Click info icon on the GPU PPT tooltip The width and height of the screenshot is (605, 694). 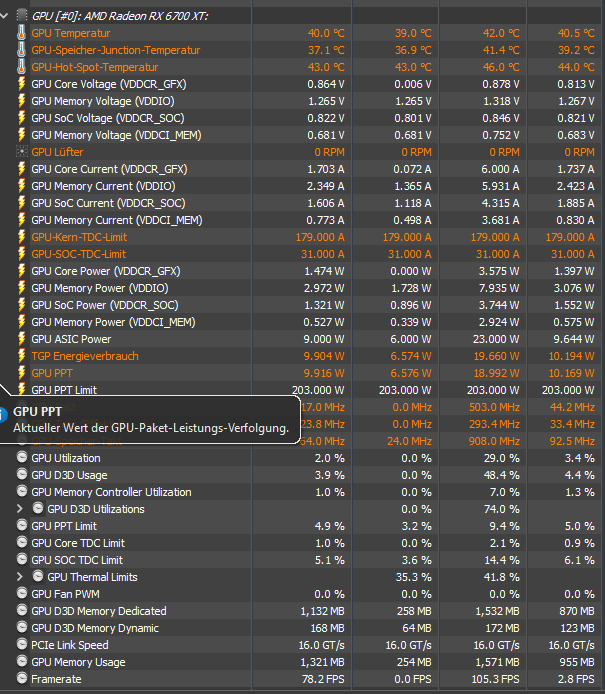pyautogui.click(x=3, y=415)
